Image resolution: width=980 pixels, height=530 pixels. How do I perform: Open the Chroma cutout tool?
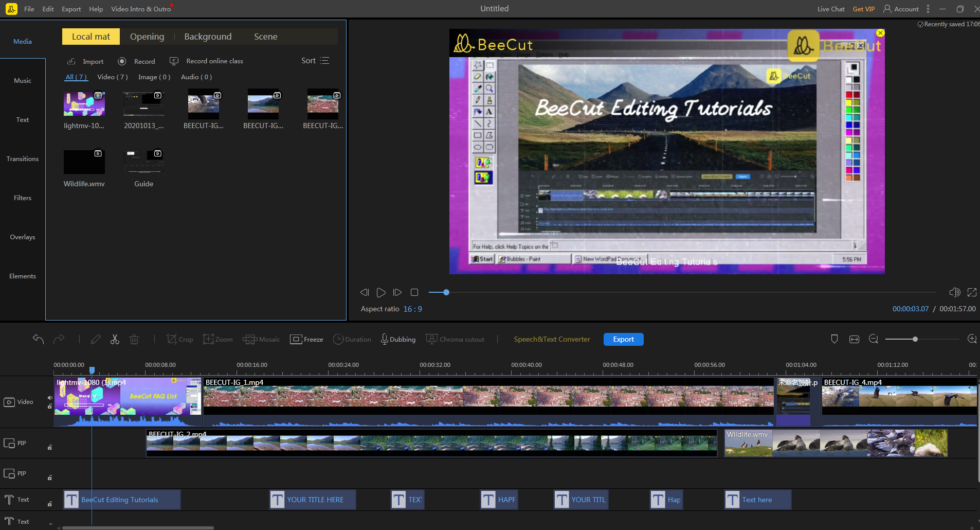[x=455, y=339]
